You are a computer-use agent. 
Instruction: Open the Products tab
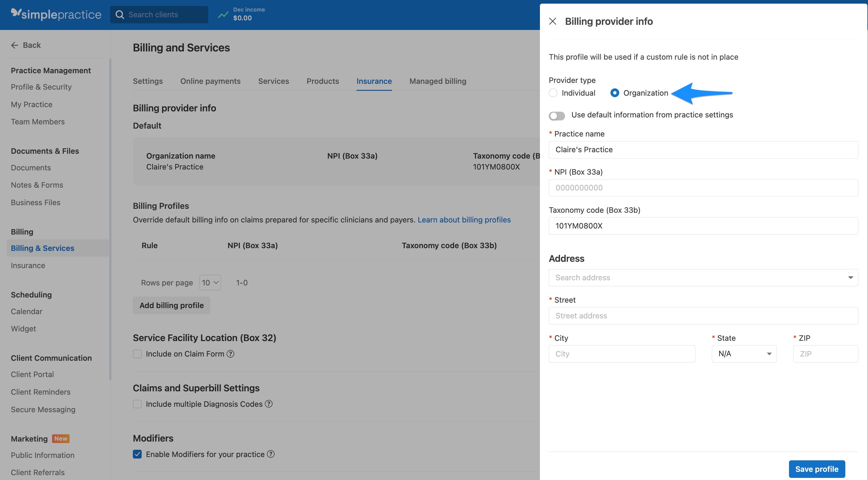pos(322,81)
